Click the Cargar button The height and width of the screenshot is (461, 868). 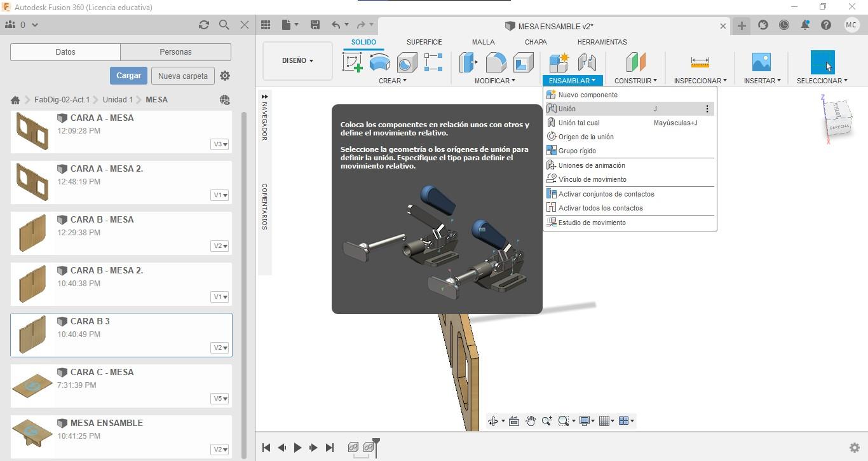pyautogui.click(x=128, y=76)
